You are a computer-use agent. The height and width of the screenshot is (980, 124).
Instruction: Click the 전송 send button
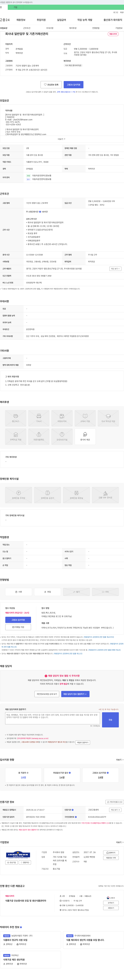110,720
